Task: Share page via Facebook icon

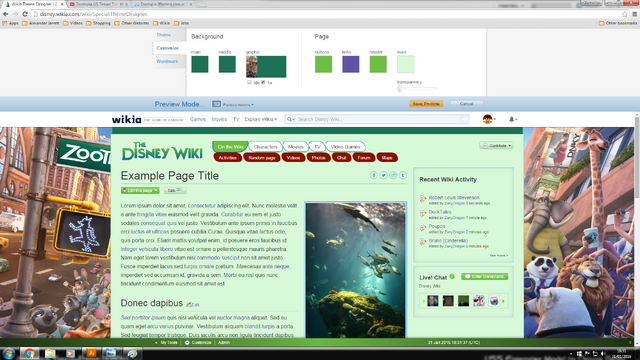Action: (x=373, y=175)
